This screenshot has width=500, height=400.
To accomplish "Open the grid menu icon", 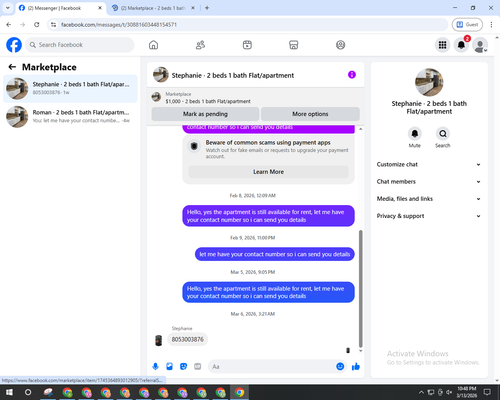I will point(442,45).
